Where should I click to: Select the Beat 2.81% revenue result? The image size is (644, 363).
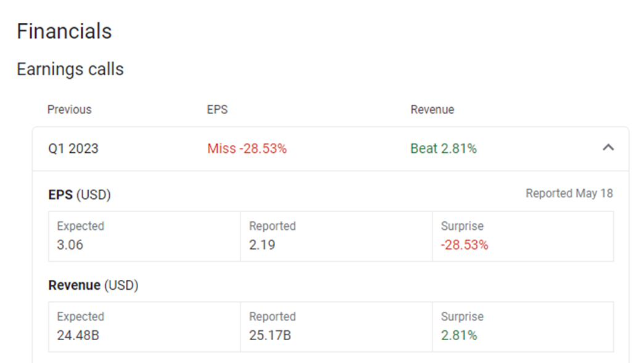pos(444,149)
